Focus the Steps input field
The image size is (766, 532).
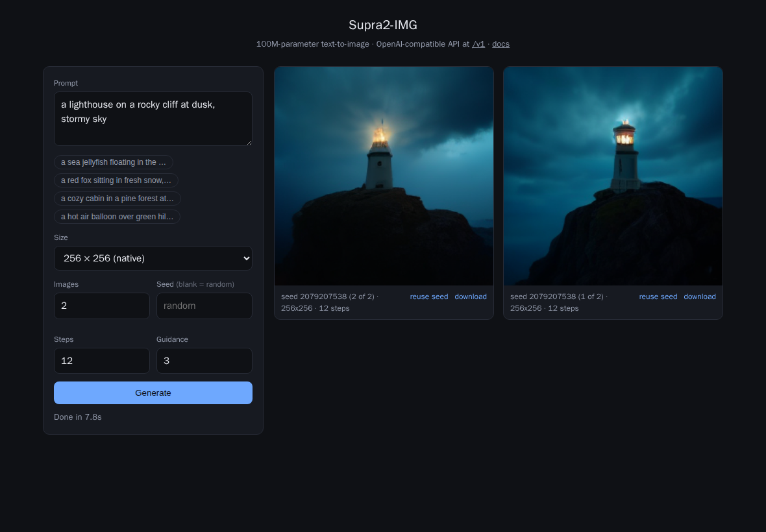click(x=102, y=361)
